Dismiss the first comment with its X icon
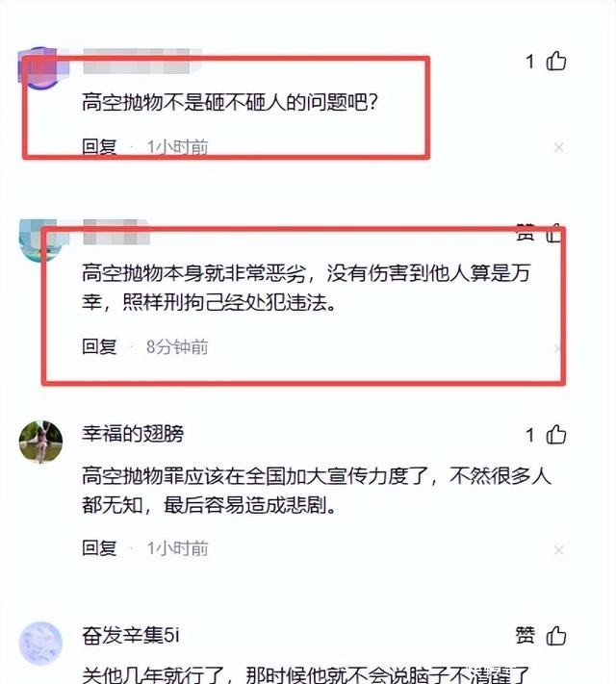This screenshot has width=616, height=684. [559, 147]
